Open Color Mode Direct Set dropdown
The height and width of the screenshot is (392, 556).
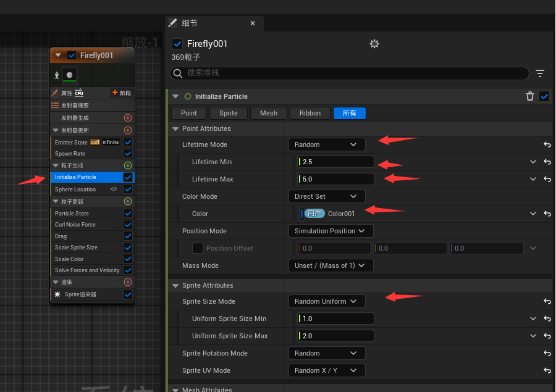(x=327, y=196)
